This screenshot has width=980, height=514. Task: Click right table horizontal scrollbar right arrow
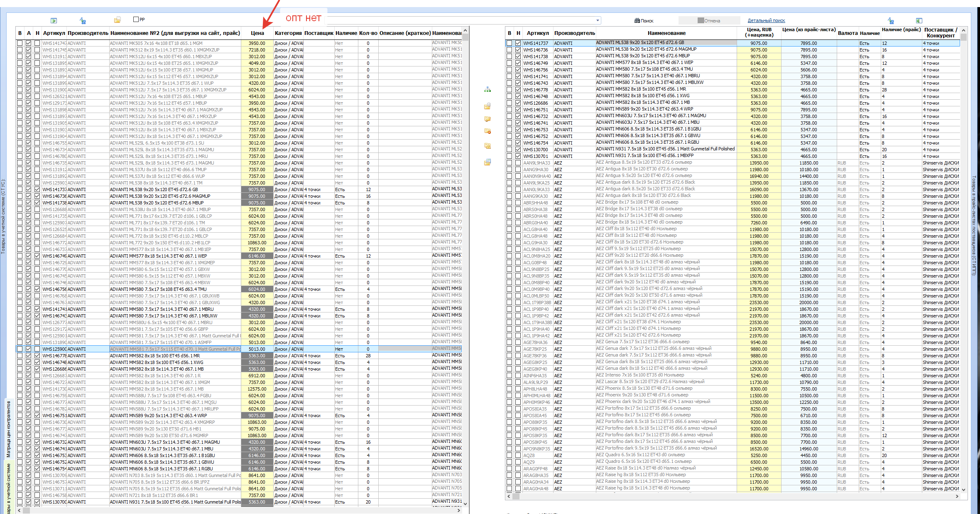957,496
